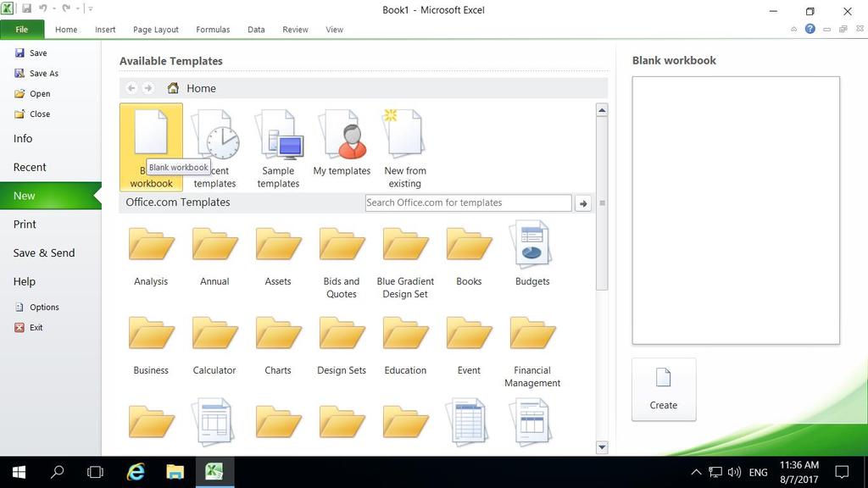Select Print in the backstage sidebar
This screenshot has height=488, width=868.
[x=25, y=224]
